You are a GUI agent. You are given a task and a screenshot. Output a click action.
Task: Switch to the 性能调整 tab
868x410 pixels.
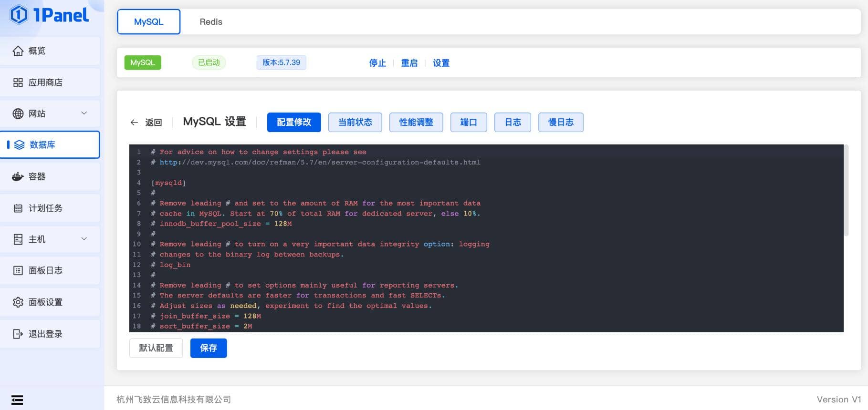pos(416,122)
